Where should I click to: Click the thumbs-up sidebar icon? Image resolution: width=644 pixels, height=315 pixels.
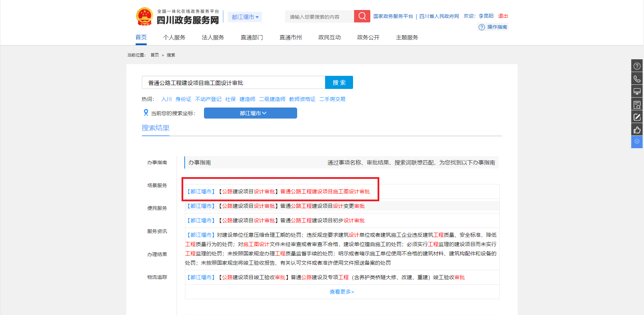(637, 130)
